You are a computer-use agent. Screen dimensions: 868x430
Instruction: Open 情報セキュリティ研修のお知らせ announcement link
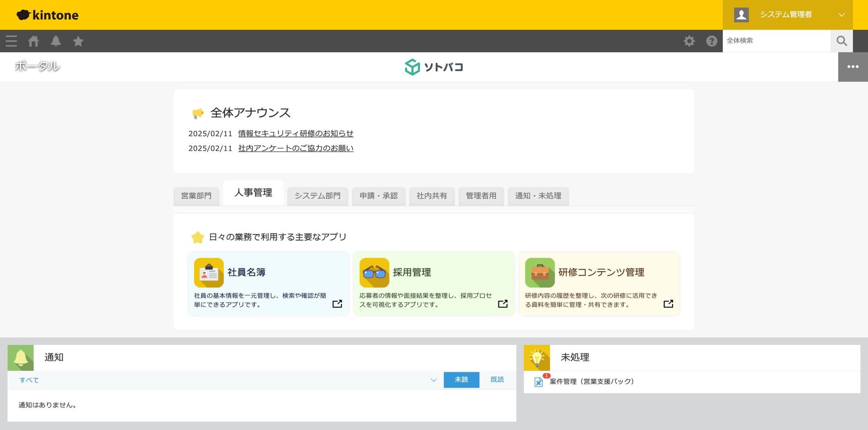296,134
